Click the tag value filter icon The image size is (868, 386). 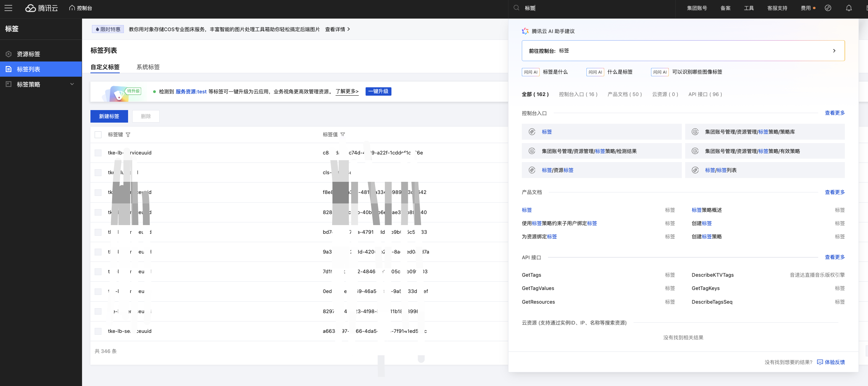click(x=343, y=134)
